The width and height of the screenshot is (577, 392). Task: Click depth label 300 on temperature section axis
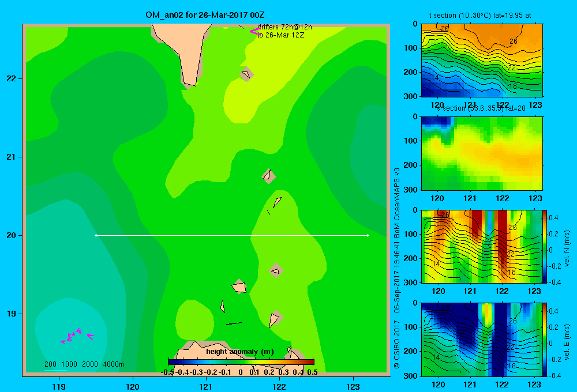411,96
